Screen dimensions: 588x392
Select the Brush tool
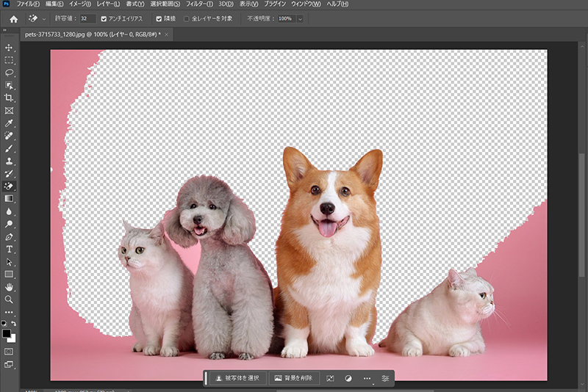9,148
